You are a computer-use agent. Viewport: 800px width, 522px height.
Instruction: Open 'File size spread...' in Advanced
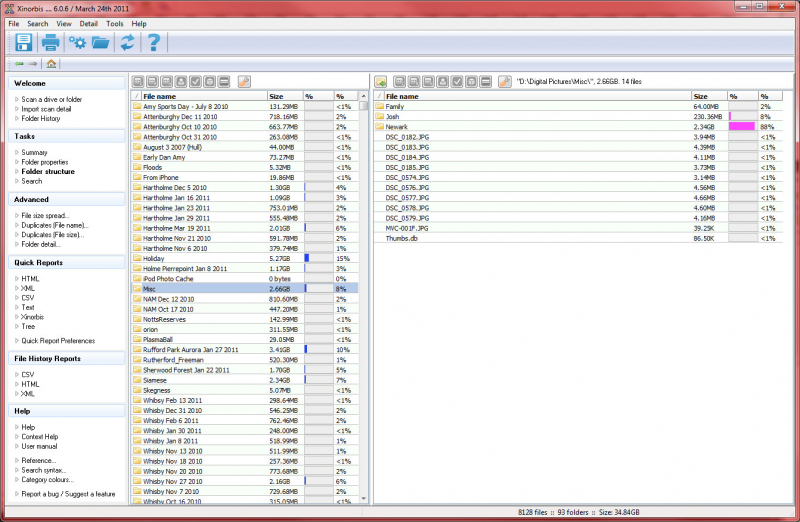(45, 216)
